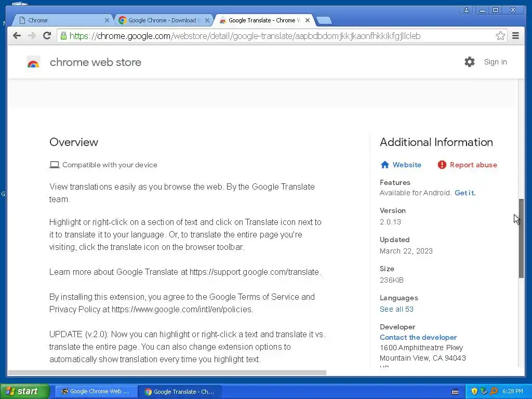Click the chrome web store title
This screenshot has width=532, height=399.
(x=96, y=62)
